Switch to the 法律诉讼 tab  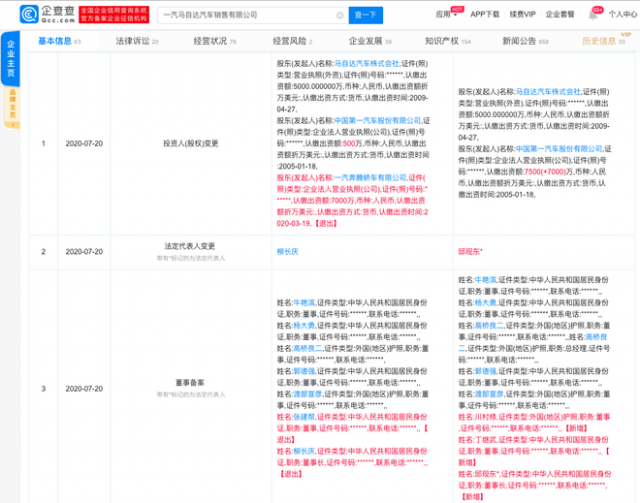pos(137,41)
